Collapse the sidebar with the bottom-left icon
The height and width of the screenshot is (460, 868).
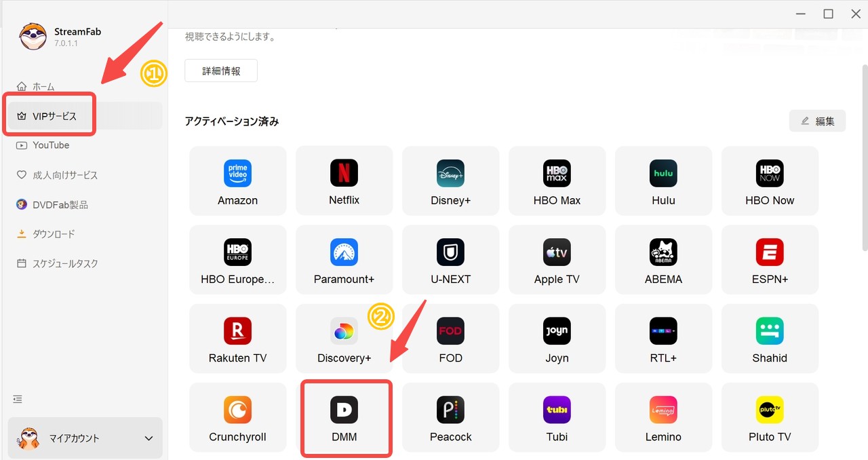(x=17, y=399)
